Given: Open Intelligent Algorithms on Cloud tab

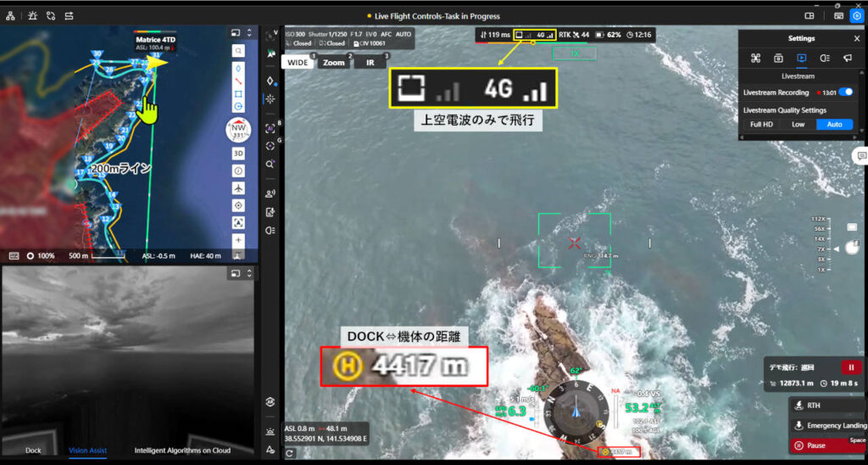Looking at the screenshot, I should (x=183, y=451).
